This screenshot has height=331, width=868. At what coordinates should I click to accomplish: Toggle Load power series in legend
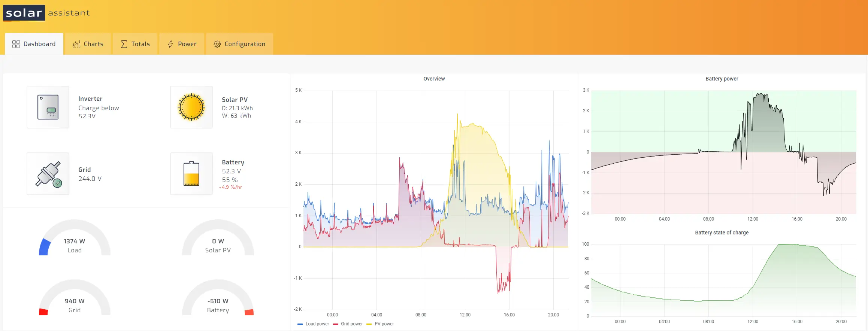point(313,324)
